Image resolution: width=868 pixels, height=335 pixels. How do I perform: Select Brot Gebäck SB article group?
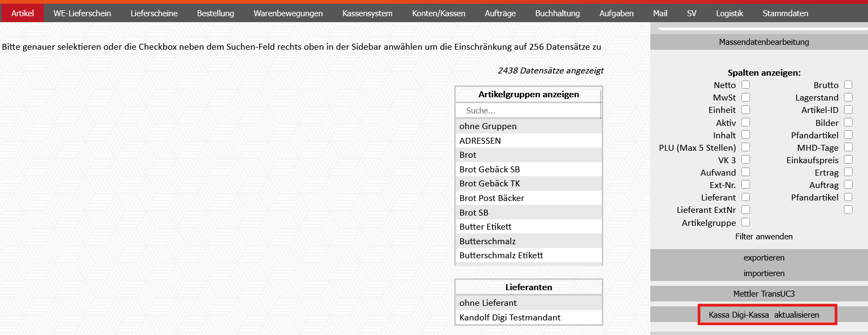(489, 170)
